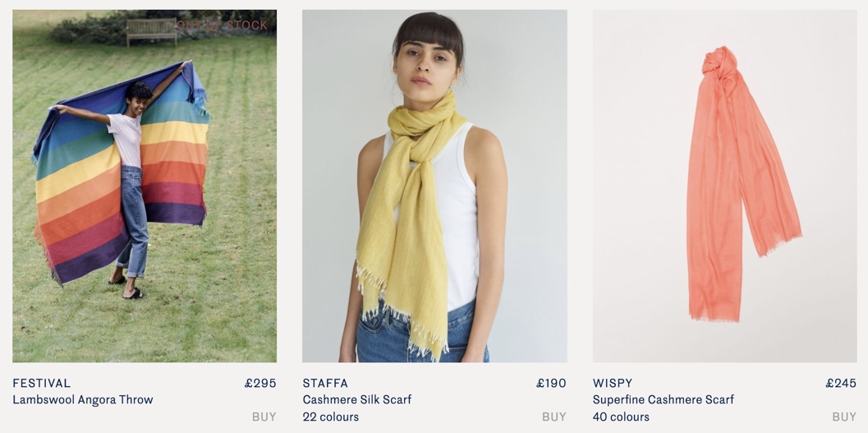Viewport: 868px width, 433px height.
Task: Click the £190 price of Staffa
Action: pos(551,383)
